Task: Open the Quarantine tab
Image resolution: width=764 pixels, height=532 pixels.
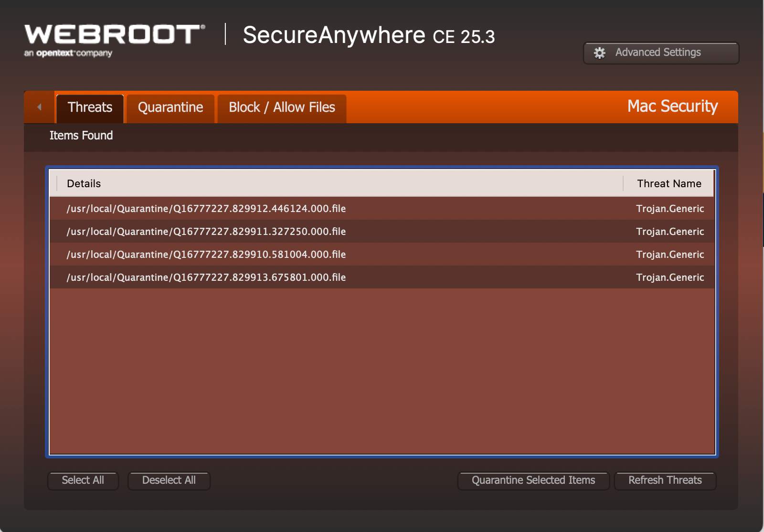Action: [x=170, y=108]
